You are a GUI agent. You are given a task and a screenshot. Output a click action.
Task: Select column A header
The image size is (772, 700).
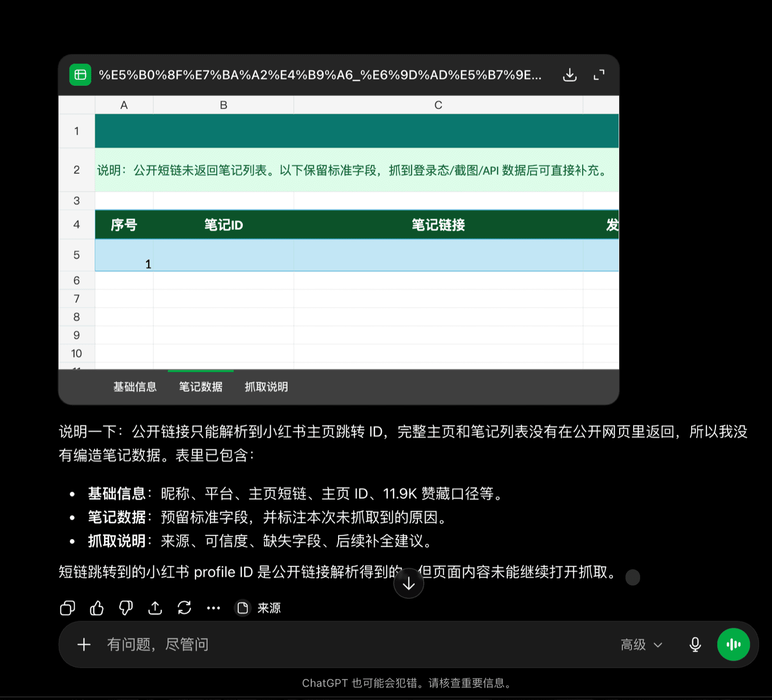pos(124,105)
